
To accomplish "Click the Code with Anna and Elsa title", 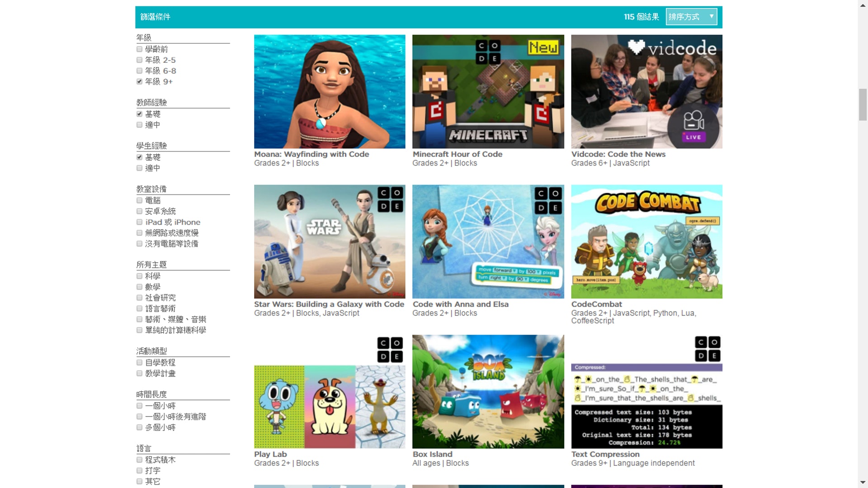I will [x=461, y=304].
